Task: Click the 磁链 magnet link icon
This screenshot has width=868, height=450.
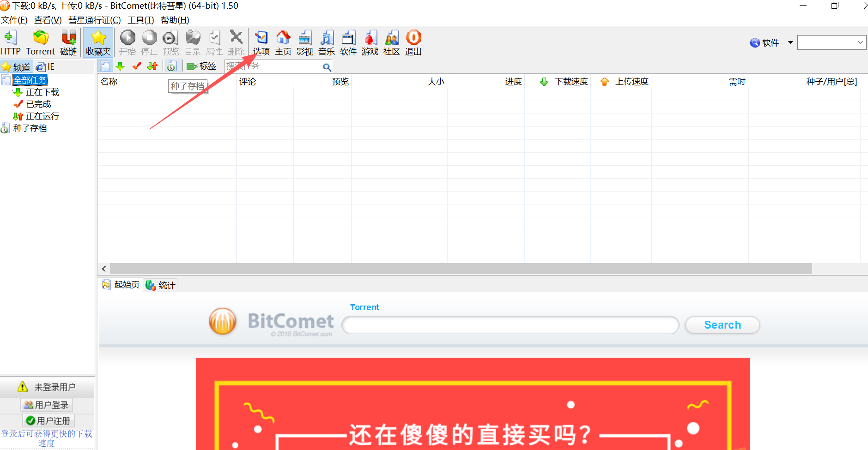Action: [68, 43]
